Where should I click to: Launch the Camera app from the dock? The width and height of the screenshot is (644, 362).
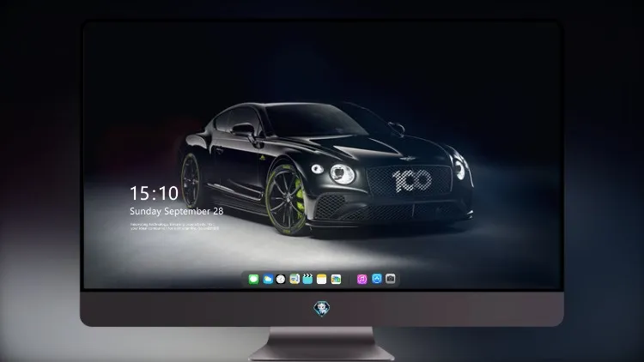pos(391,279)
